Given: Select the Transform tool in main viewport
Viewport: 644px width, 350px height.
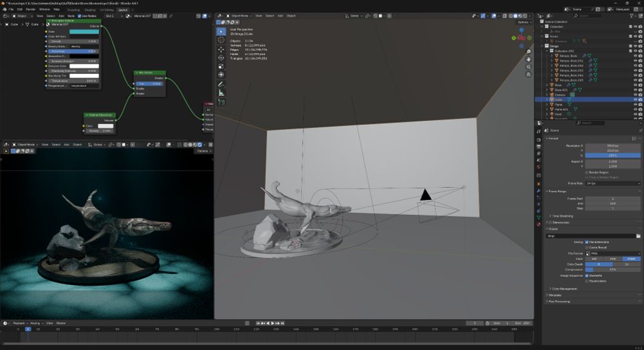Looking at the screenshot, I should point(221,75).
